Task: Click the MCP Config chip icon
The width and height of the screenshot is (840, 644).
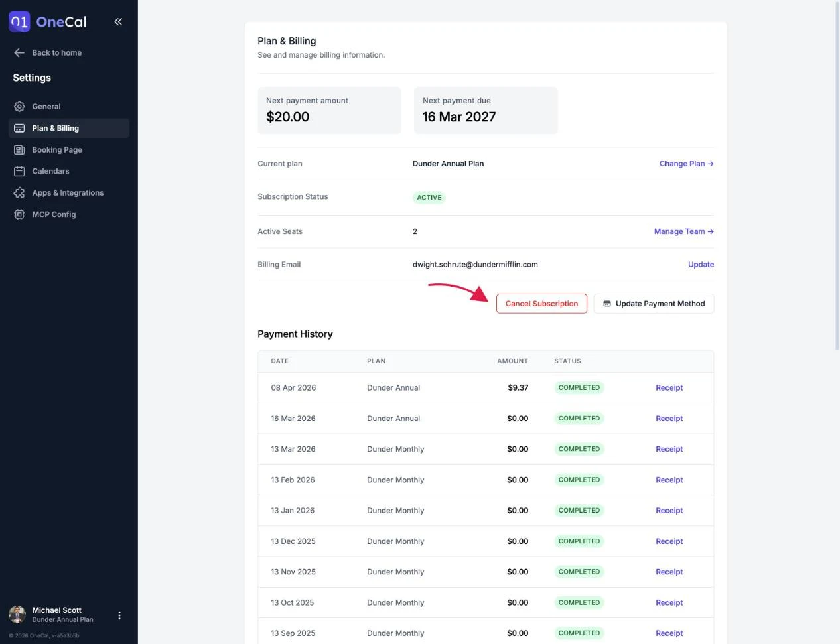Action: pyautogui.click(x=19, y=214)
